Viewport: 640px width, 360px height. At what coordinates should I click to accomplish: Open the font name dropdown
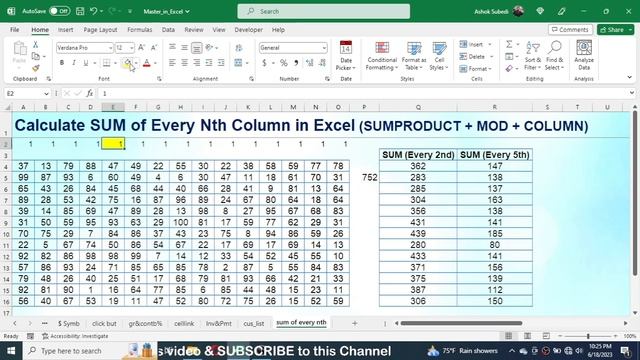click(x=110, y=48)
